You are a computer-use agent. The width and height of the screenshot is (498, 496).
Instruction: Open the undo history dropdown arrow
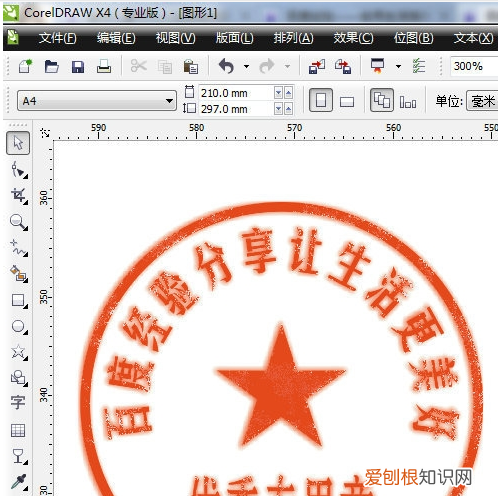click(x=246, y=66)
